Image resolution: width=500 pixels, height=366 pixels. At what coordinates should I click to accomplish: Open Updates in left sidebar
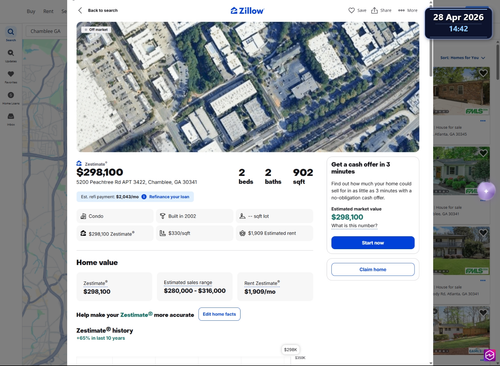click(x=11, y=55)
